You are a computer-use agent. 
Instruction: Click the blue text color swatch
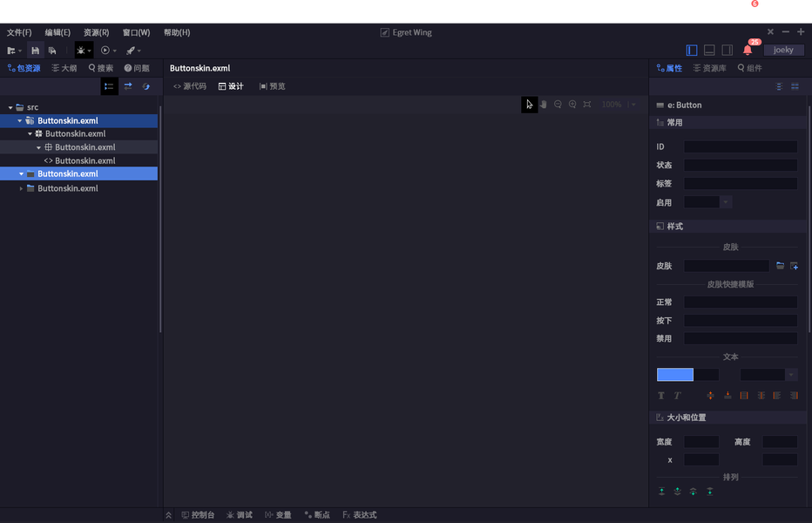pyautogui.click(x=674, y=374)
